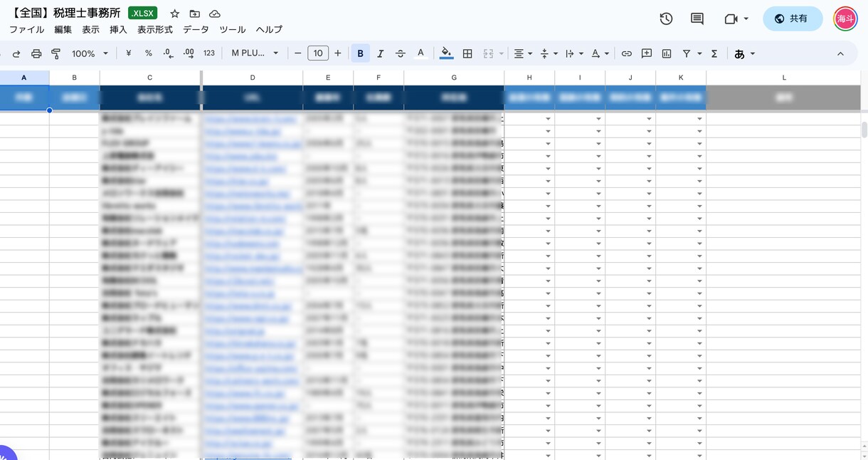868x460 pixels.
Task: Open the あ input tools dropdown
Action: click(744, 53)
